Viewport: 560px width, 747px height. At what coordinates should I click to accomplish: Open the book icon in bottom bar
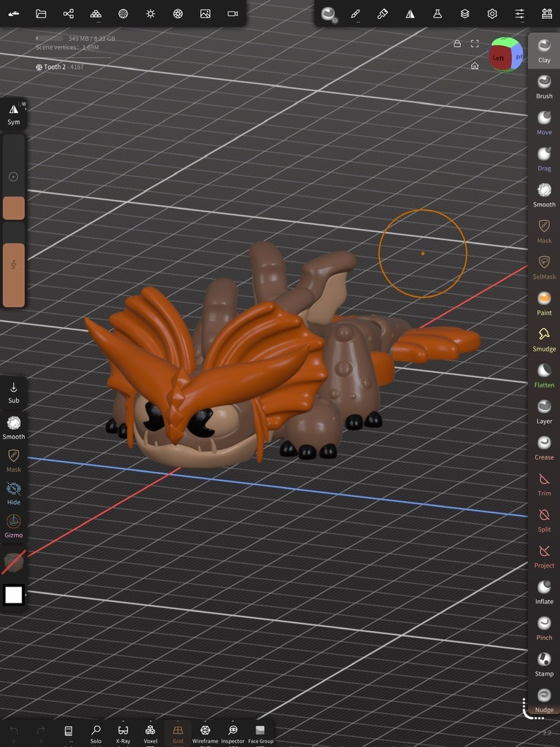(69, 732)
